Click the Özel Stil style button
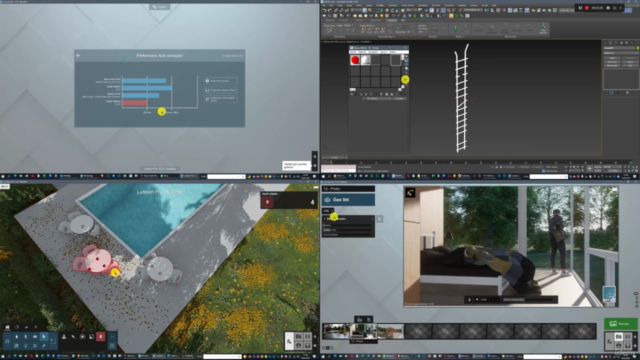This screenshot has width=640, height=360. (x=348, y=200)
